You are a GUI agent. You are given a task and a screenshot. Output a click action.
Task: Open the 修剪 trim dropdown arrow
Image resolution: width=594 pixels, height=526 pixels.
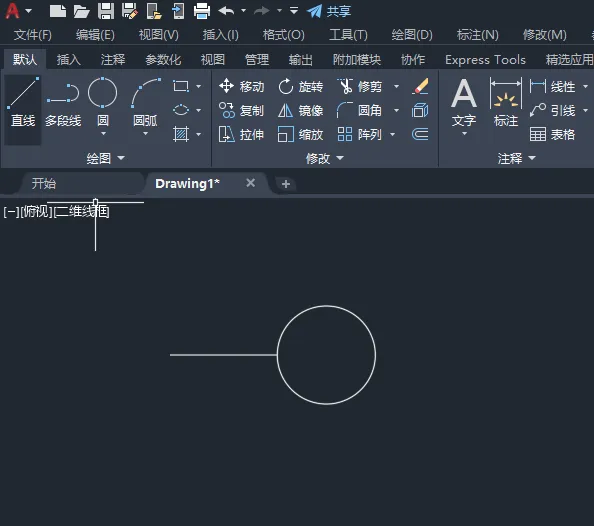tap(396, 87)
